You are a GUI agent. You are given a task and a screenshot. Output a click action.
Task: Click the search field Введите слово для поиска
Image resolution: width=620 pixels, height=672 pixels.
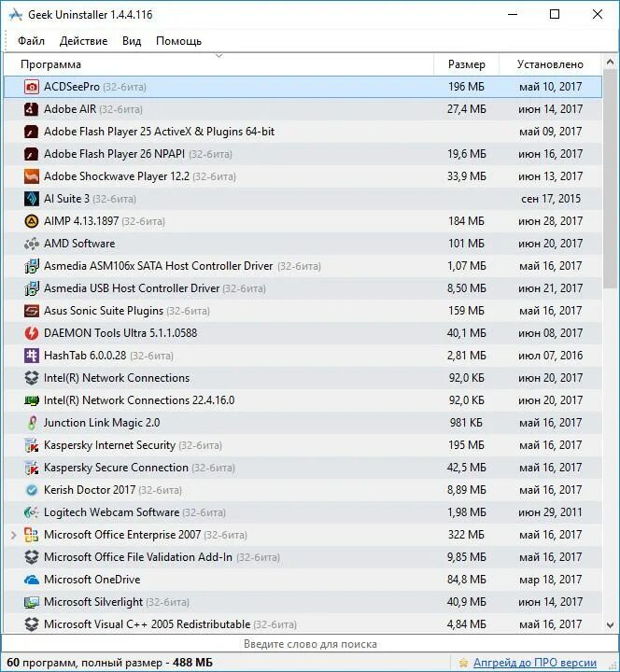click(310, 644)
